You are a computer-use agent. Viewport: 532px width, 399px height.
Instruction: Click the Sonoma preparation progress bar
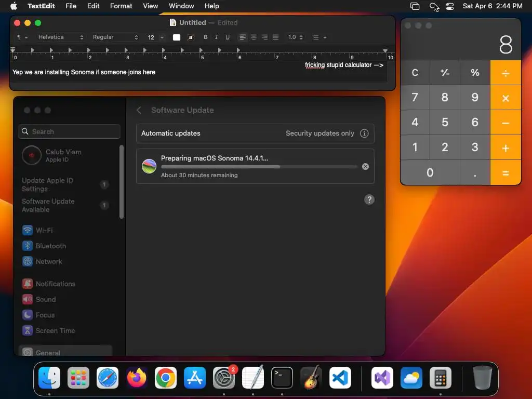259,167
